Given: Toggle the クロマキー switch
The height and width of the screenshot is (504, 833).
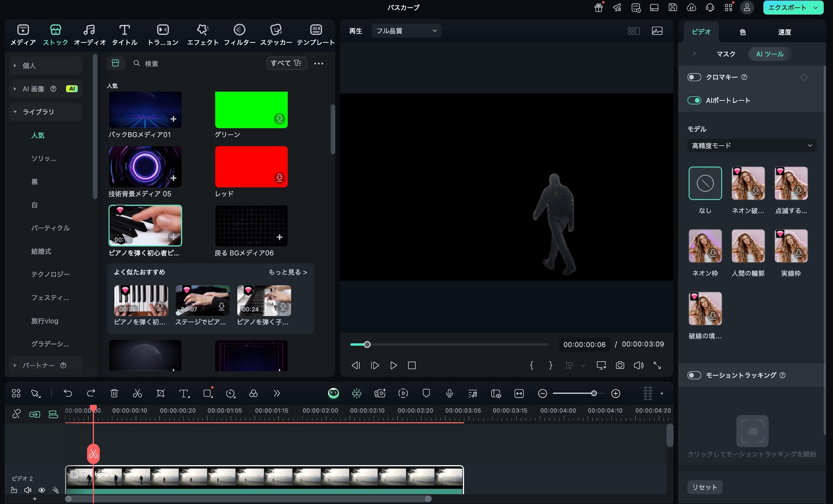Looking at the screenshot, I should coord(694,77).
